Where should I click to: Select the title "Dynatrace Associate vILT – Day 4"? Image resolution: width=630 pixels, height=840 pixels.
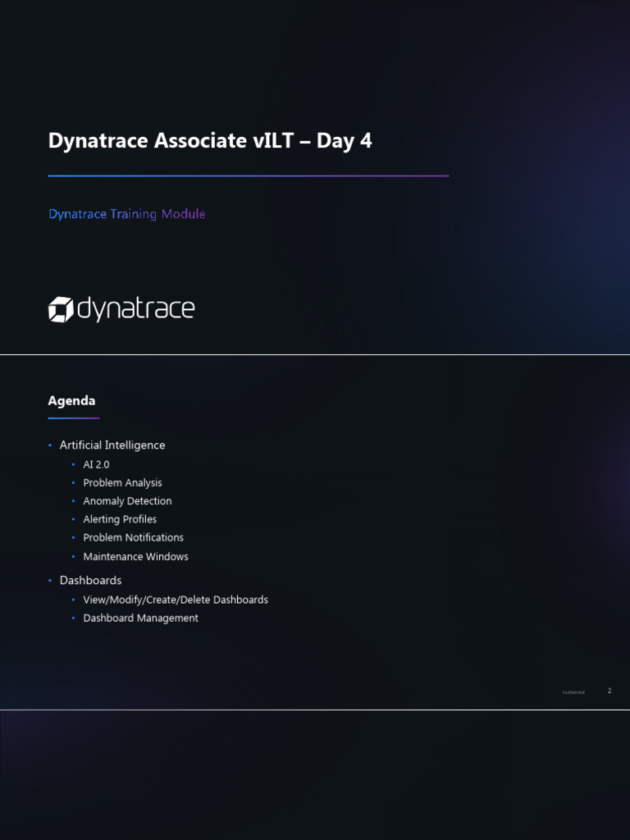click(210, 141)
